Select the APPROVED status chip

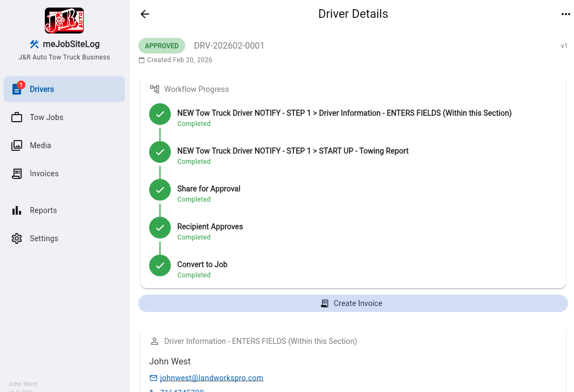[162, 46]
